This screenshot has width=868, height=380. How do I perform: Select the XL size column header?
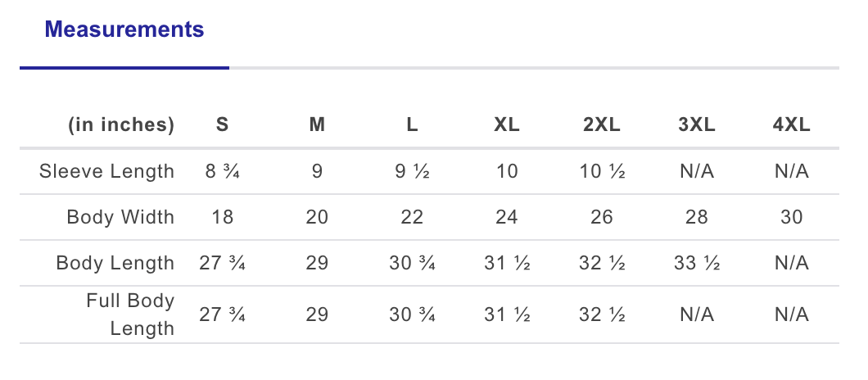pos(507,125)
